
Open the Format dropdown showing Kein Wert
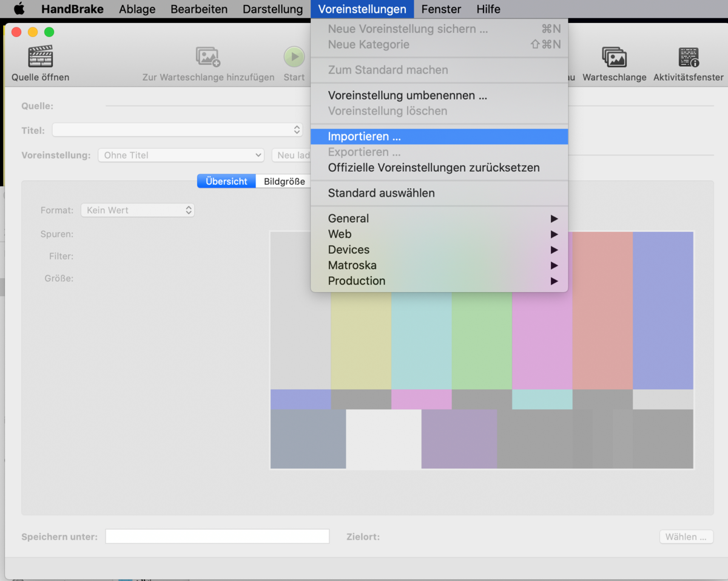click(138, 210)
